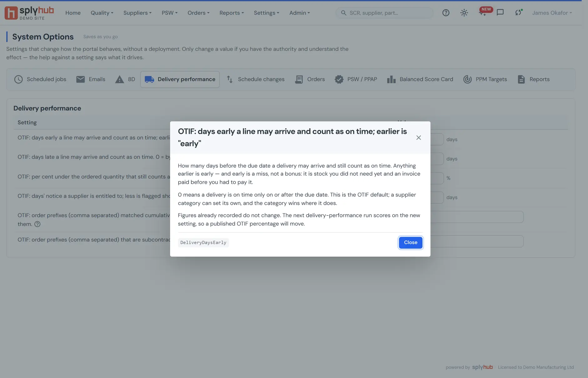Click the Emails envelope icon
The height and width of the screenshot is (378, 588).
(80, 79)
